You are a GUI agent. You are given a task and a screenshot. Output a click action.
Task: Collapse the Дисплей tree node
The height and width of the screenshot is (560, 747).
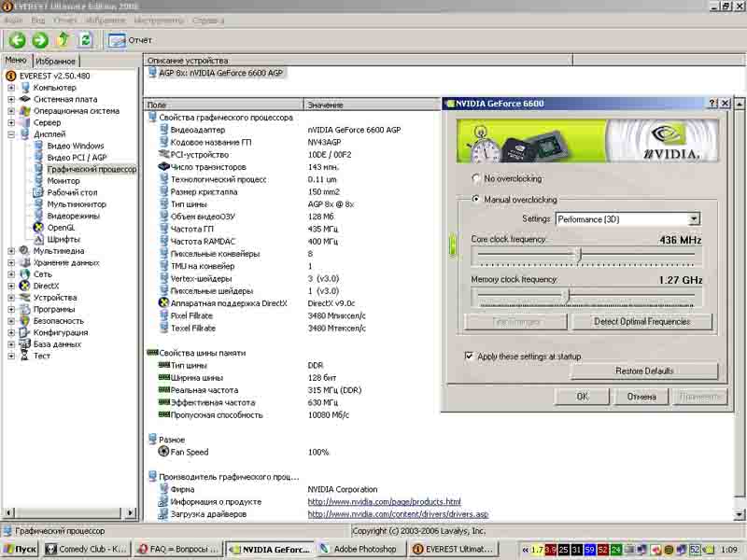click(11, 134)
